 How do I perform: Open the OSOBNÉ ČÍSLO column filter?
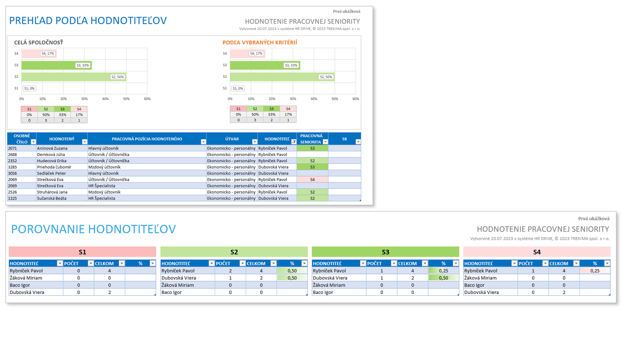(33, 142)
